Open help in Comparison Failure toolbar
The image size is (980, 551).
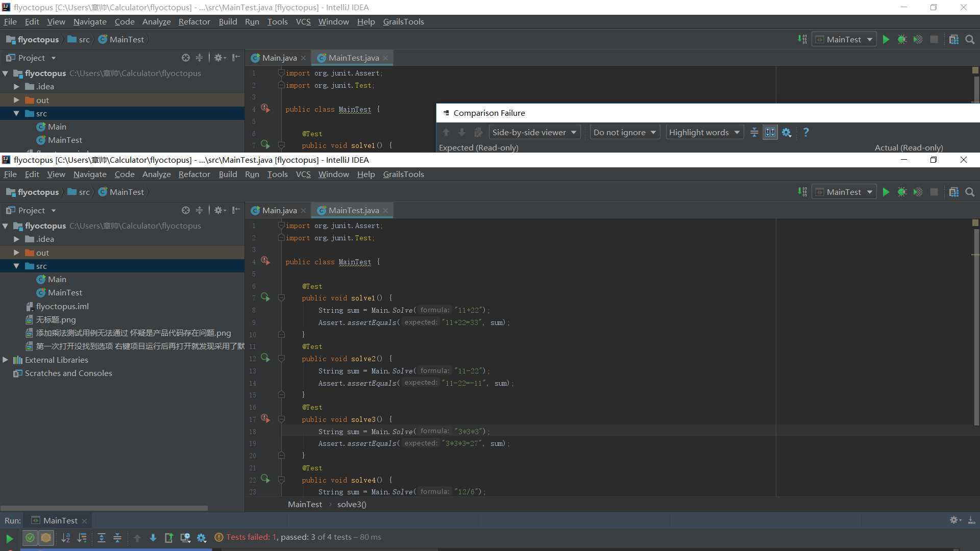806,133
